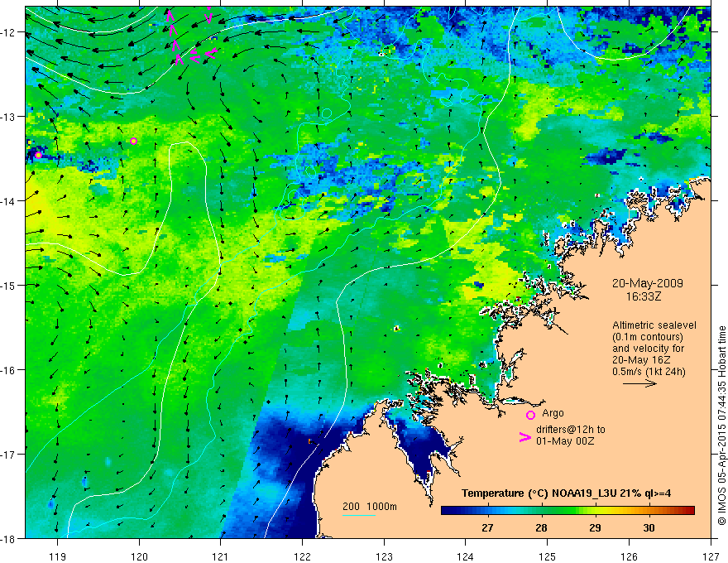Click the latitude axis label -16
This screenshot has height=563, width=728.
[x=9, y=370]
